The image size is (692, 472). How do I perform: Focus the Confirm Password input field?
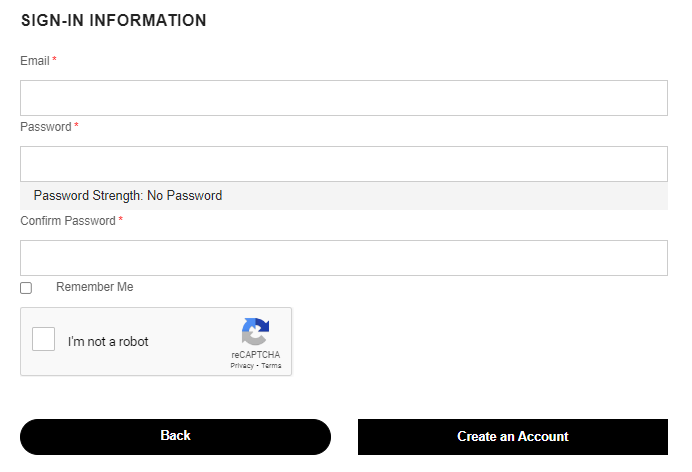coord(344,258)
